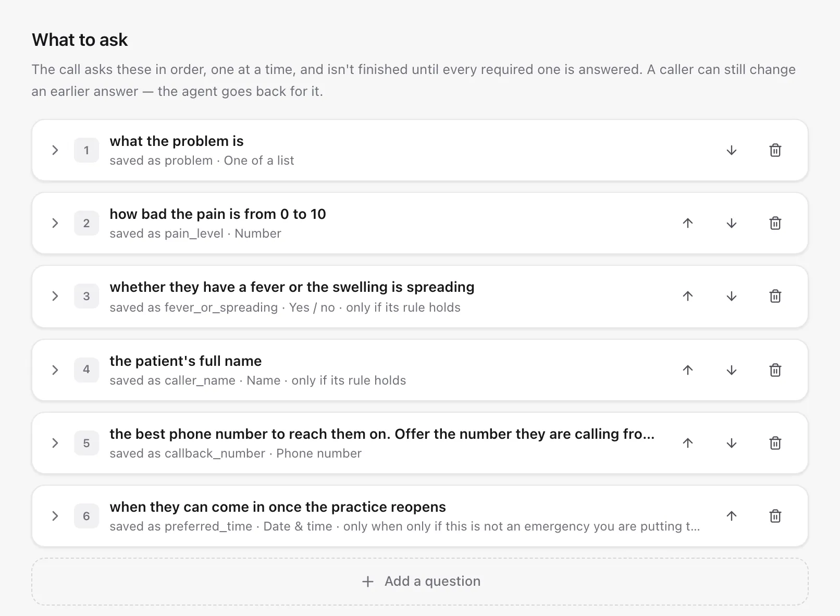This screenshot has height=616, width=840.
Task: Delete the patient's full name question
Action: click(775, 370)
